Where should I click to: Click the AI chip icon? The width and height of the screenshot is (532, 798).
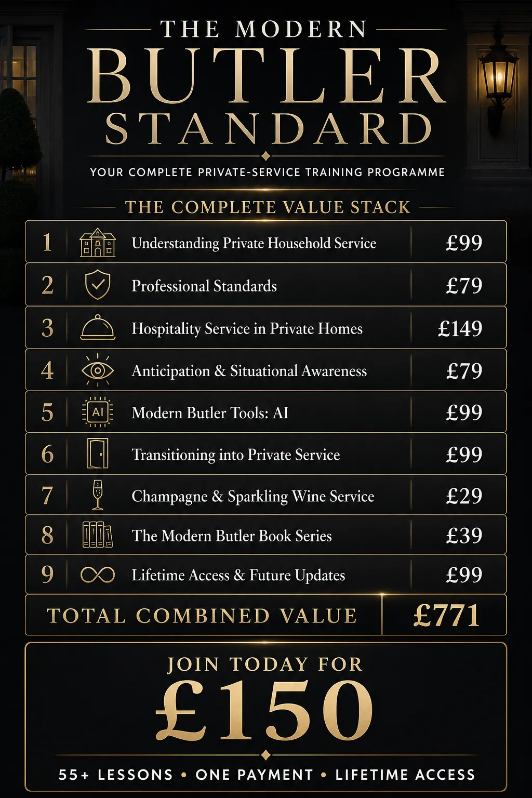(98, 413)
